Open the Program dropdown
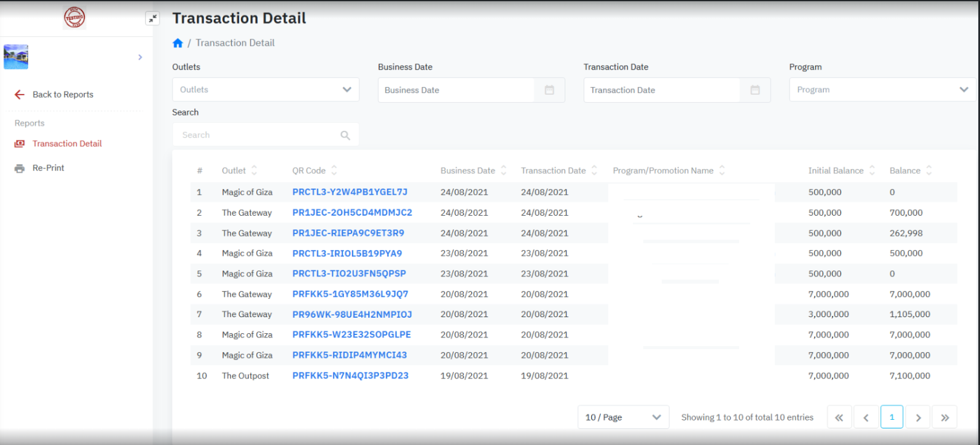This screenshot has height=445, width=980. (882, 90)
